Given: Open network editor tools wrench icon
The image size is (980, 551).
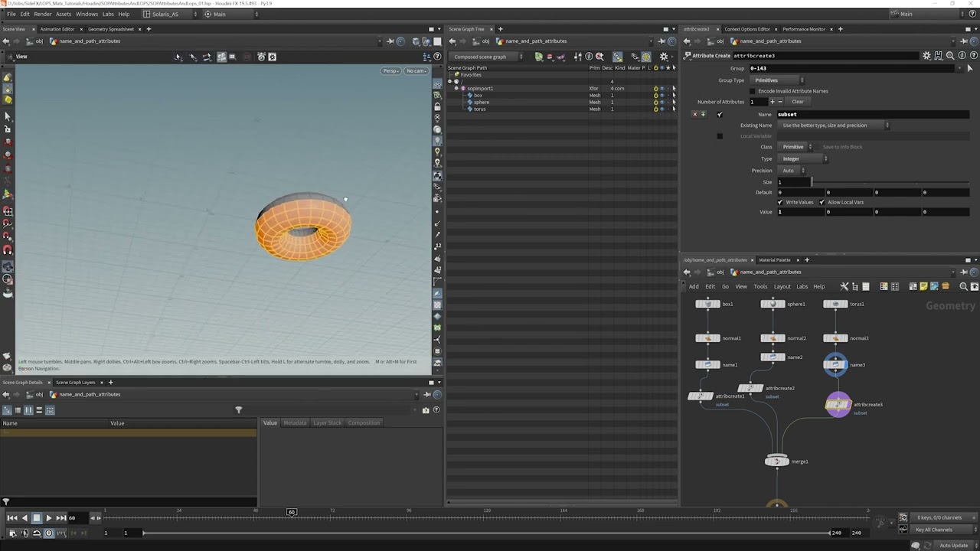Looking at the screenshot, I should click(x=844, y=287).
